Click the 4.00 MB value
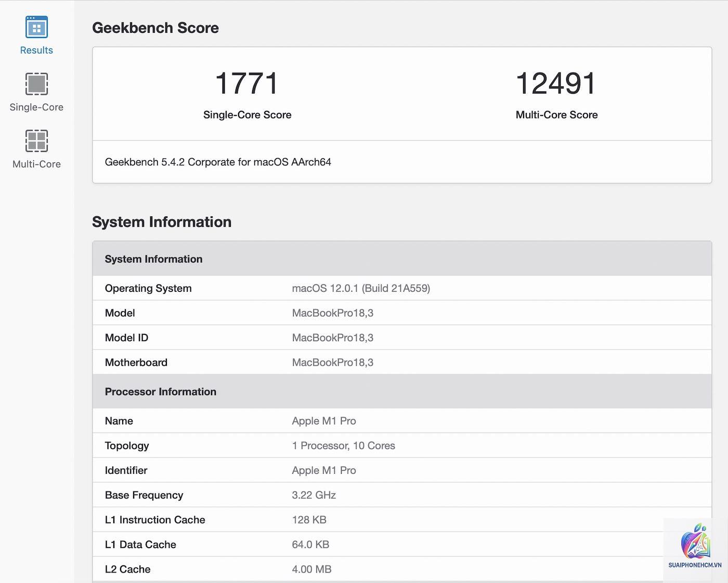 pyautogui.click(x=311, y=569)
